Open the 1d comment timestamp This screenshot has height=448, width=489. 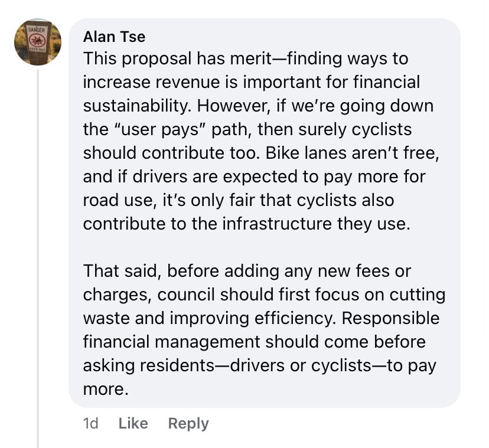click(90, 423)
